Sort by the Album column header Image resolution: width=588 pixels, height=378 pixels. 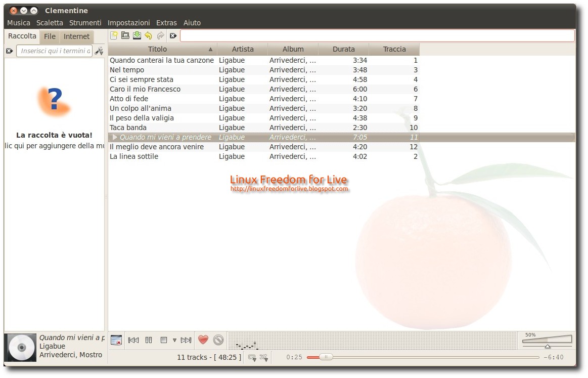point(293,49)
